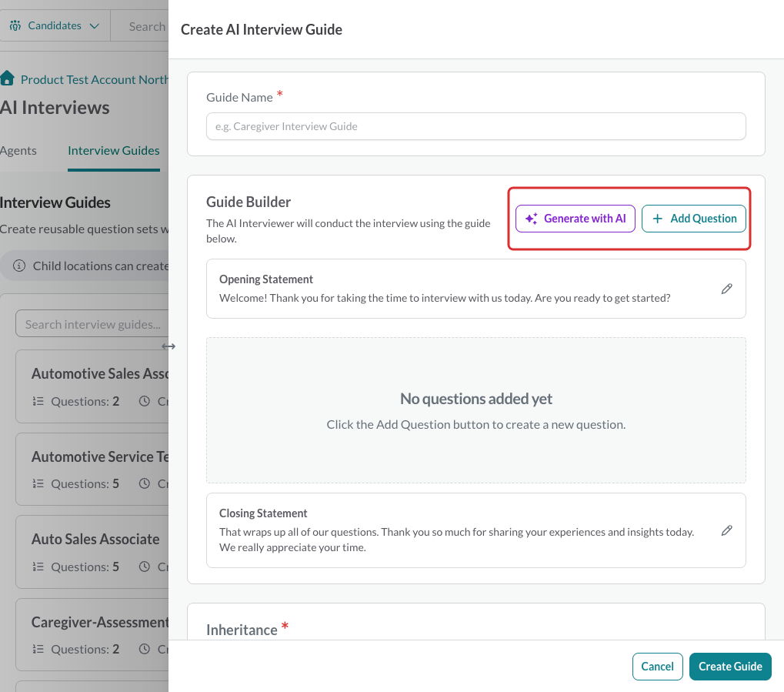Open the Caregiver-Assessment guide card

click(x=92, y=634)
